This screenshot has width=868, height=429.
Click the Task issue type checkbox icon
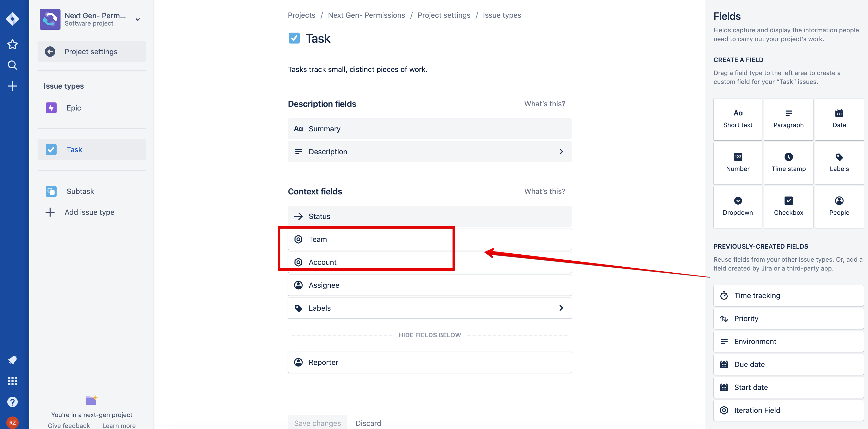click(x=51, y=150)
